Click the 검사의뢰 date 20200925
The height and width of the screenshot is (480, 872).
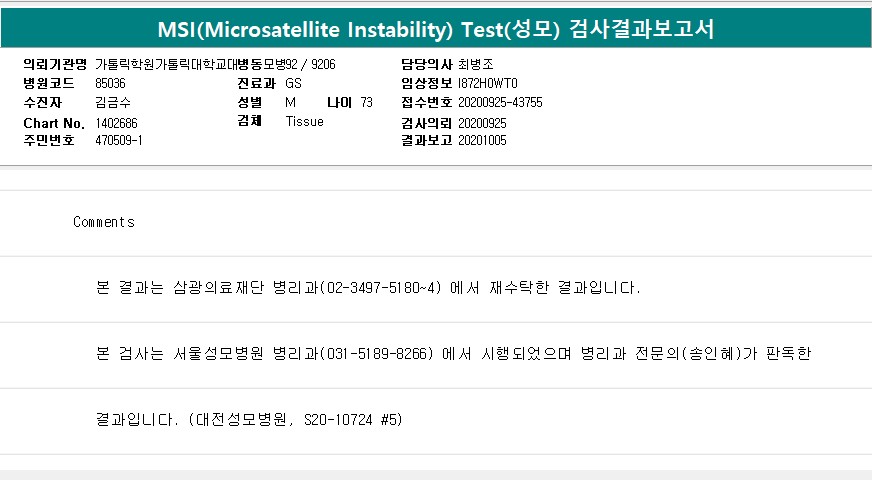coord(482,122)
